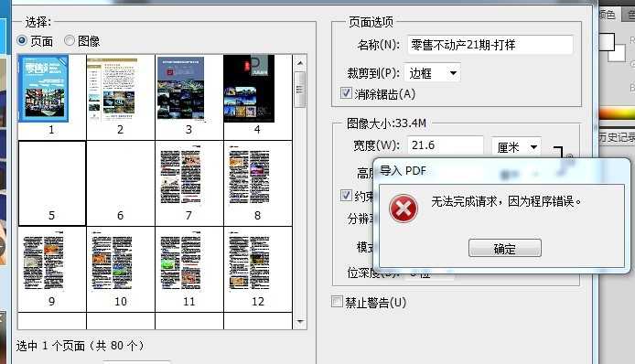Open the 厘米 units dropdown

click(516, 146)
